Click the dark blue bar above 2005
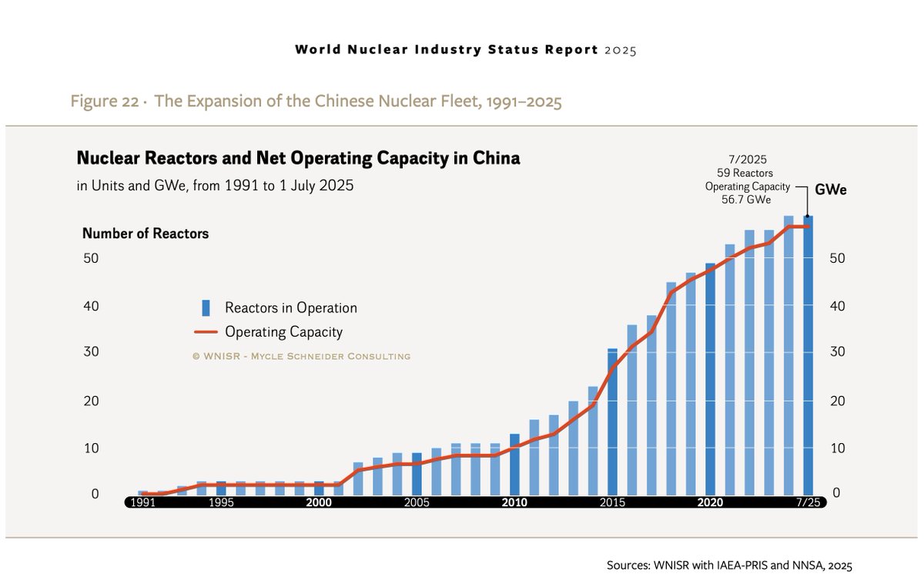Screen dimensions: 924x581 (x=417, y=473)
